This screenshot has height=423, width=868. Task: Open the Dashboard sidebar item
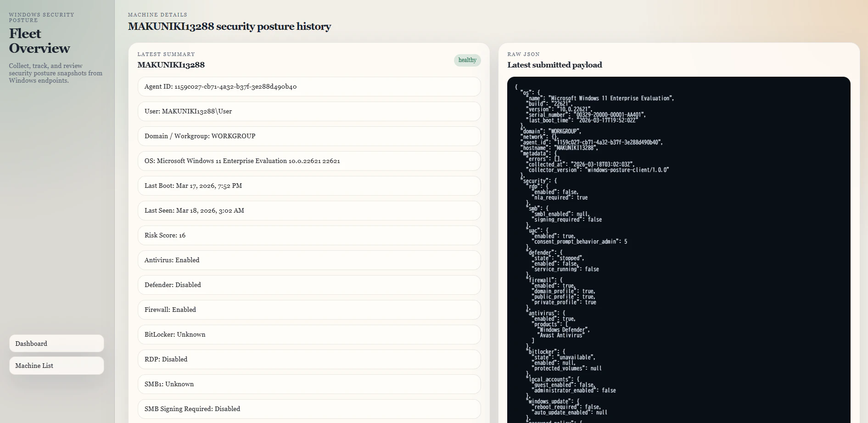[x=56, y=344]
